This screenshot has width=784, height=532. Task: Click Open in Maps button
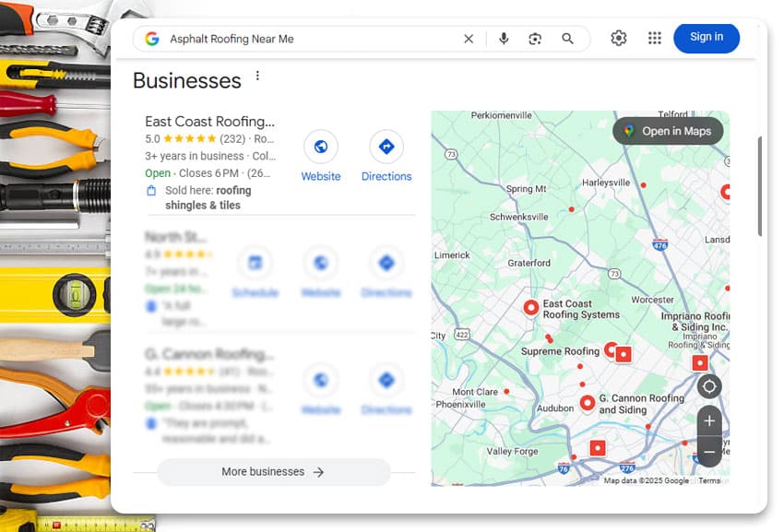668,131
